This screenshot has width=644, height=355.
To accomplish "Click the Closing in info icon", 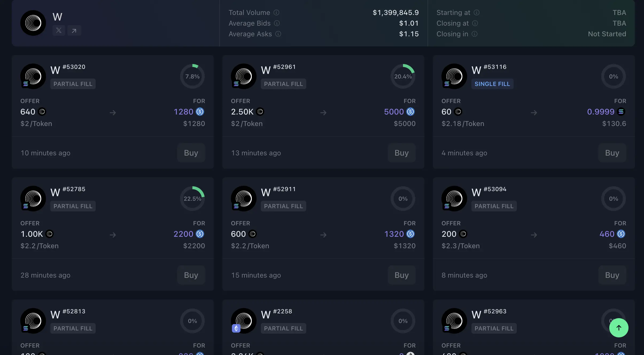I will point(475,34).
